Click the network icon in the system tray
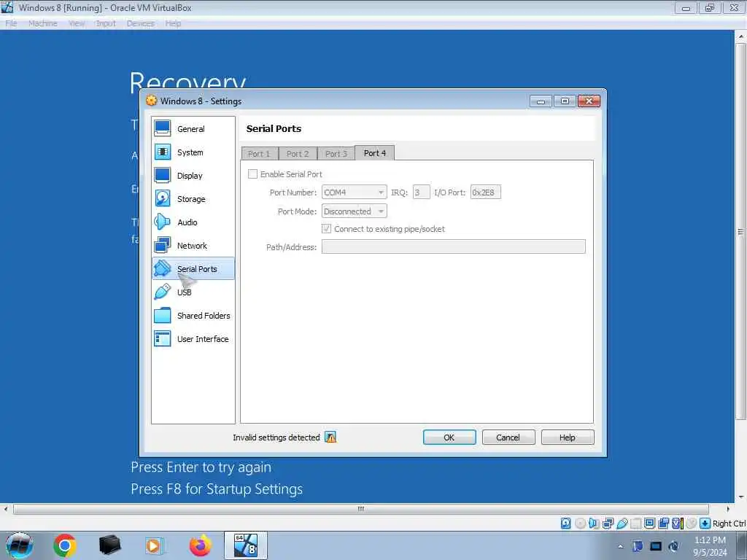 pyautogui.click(x=656, y=546)
